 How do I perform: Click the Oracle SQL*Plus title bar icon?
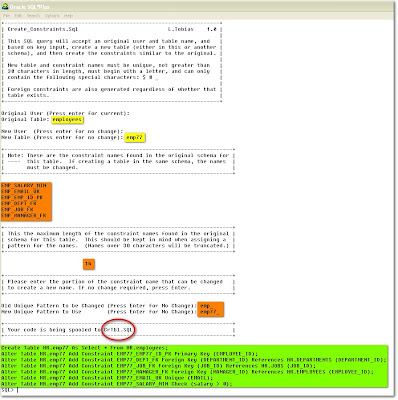tap(5, 6)
